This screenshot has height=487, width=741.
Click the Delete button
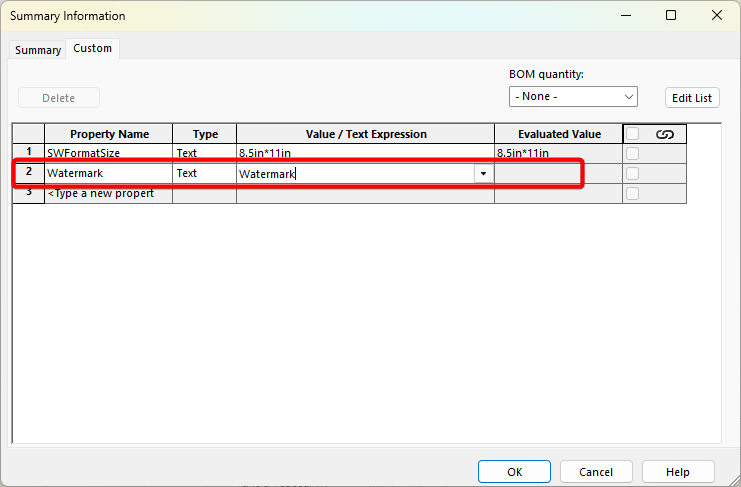[59, 98]
